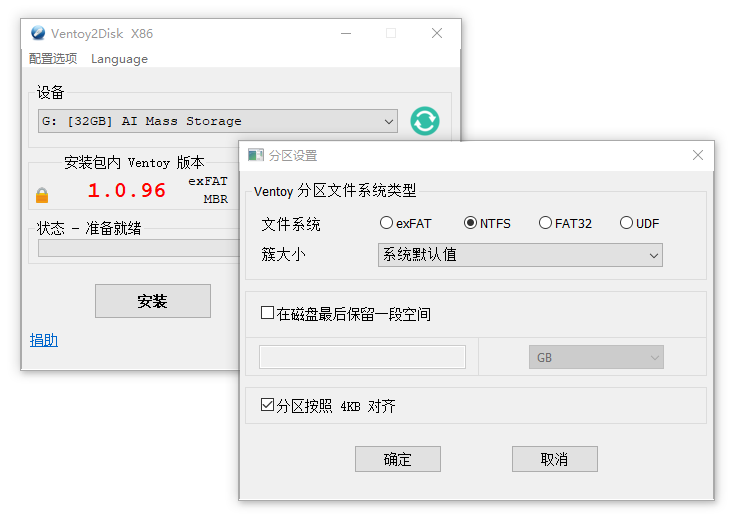Close the Ventoy2Disk main window
Image resolution: width=742 pixels, height=520 pixels.
[x=437, y=33]
